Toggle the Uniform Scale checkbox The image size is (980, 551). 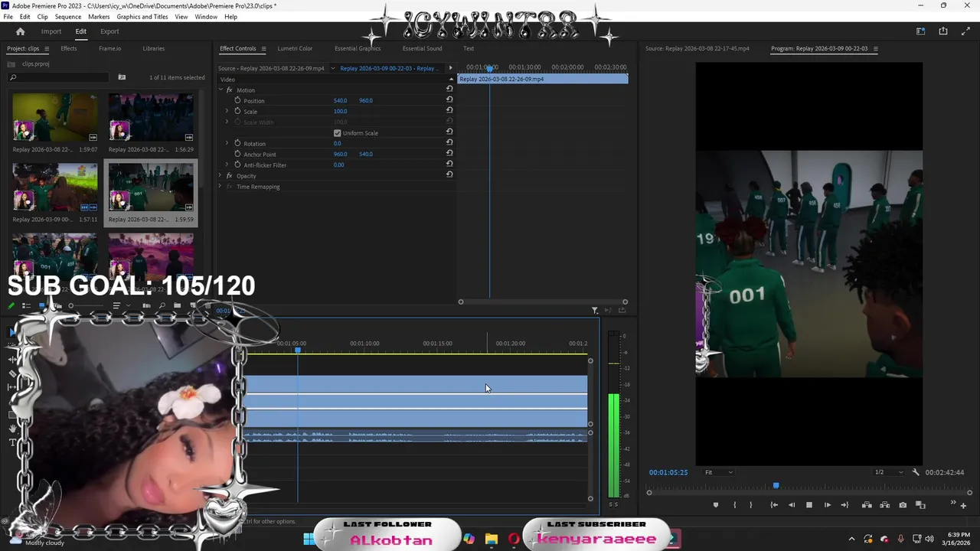[x=337, y=133]
